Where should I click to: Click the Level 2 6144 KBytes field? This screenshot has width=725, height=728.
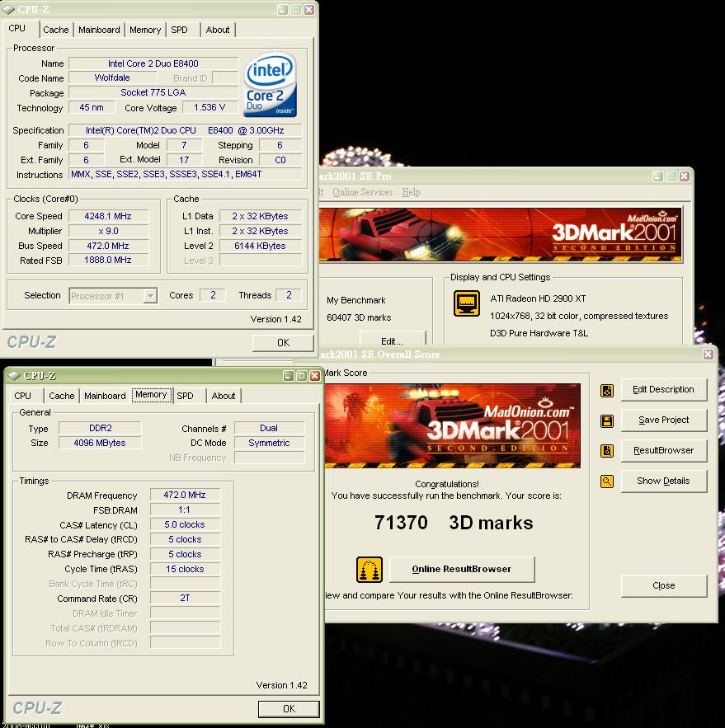click(x=260, y=246)
